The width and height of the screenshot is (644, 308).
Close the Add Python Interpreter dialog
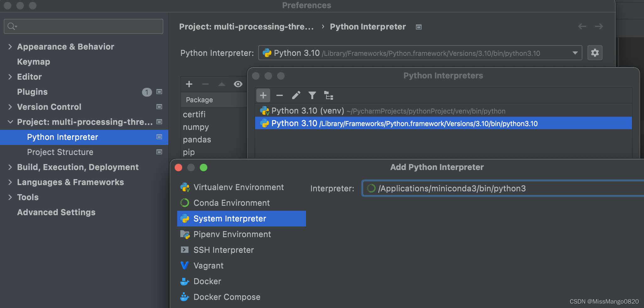178,167
